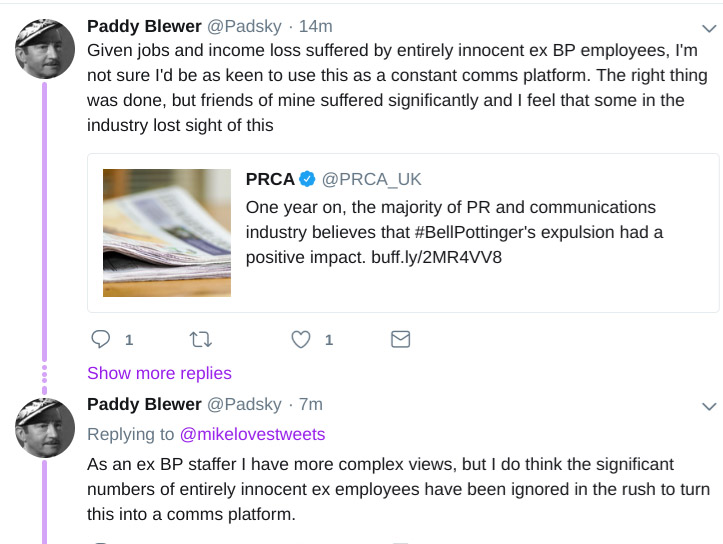
Task: Open the newspaper thumbnail in quoted tweet
Action: coord(167,233)
